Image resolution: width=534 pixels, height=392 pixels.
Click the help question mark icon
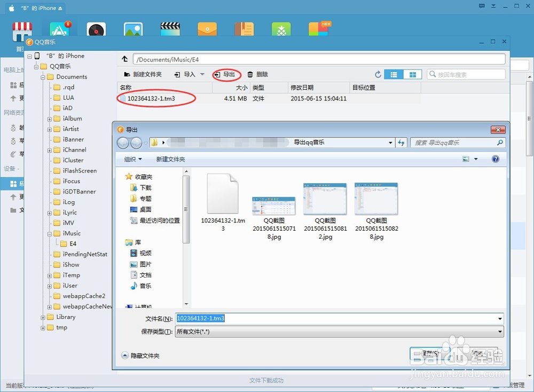[496, 159]
